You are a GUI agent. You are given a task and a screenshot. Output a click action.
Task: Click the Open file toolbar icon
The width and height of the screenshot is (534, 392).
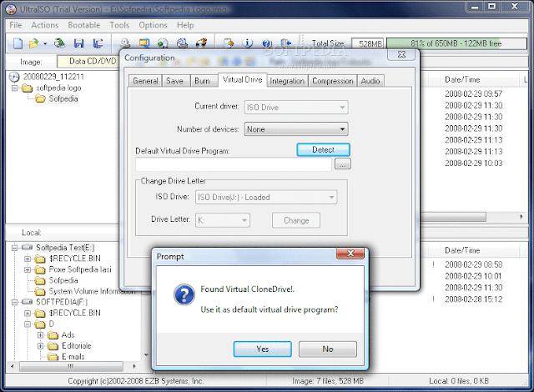point(33,43)
